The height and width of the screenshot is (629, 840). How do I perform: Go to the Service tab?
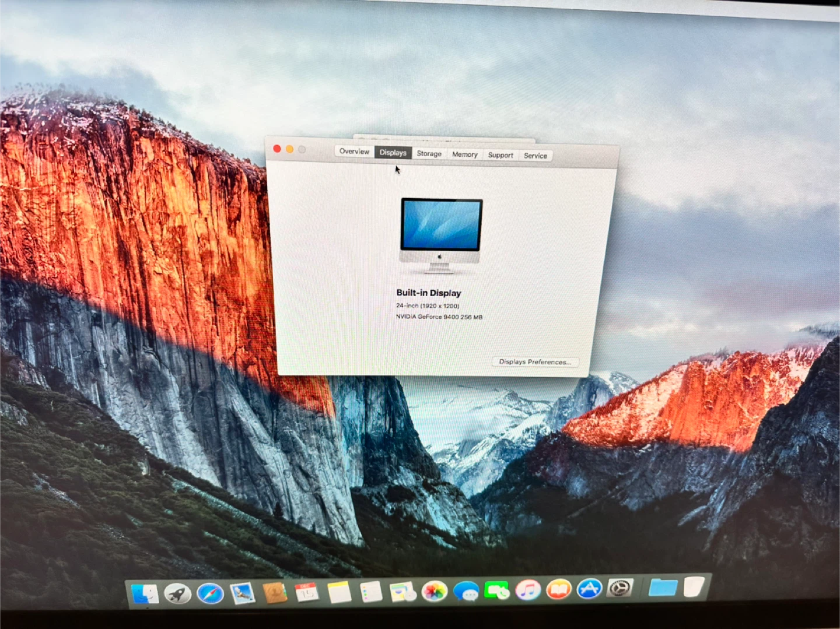tap(535, 156)
